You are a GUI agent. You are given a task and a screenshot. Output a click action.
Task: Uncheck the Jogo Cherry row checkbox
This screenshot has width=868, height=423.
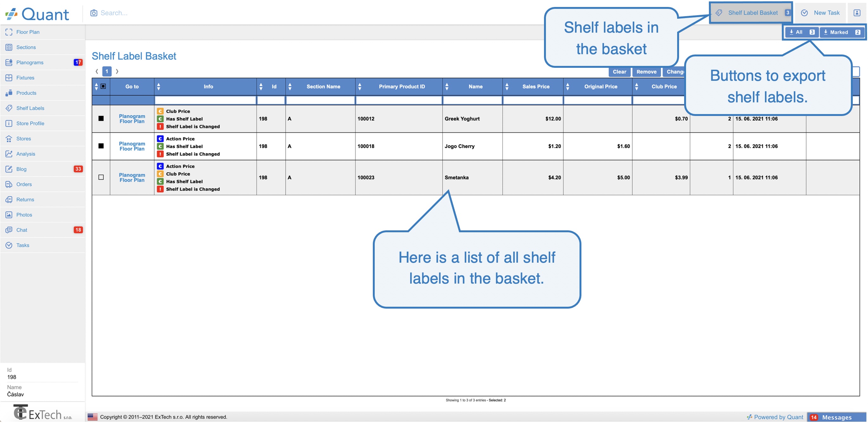[x=101, y=146]
